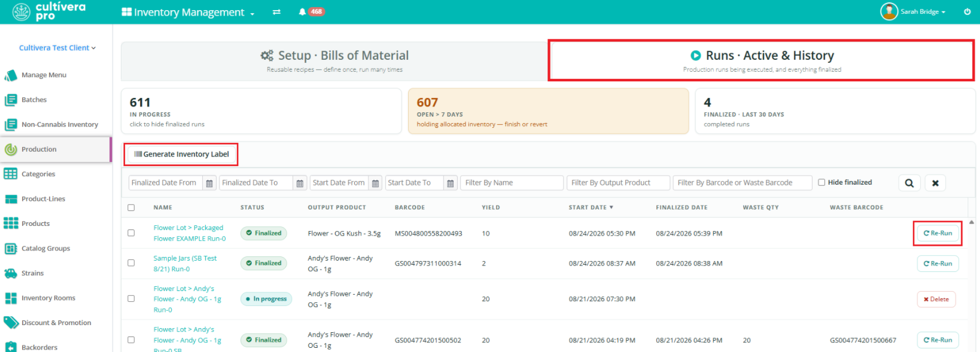Click waste barcode GS004774201500667

tap(863, 341)
